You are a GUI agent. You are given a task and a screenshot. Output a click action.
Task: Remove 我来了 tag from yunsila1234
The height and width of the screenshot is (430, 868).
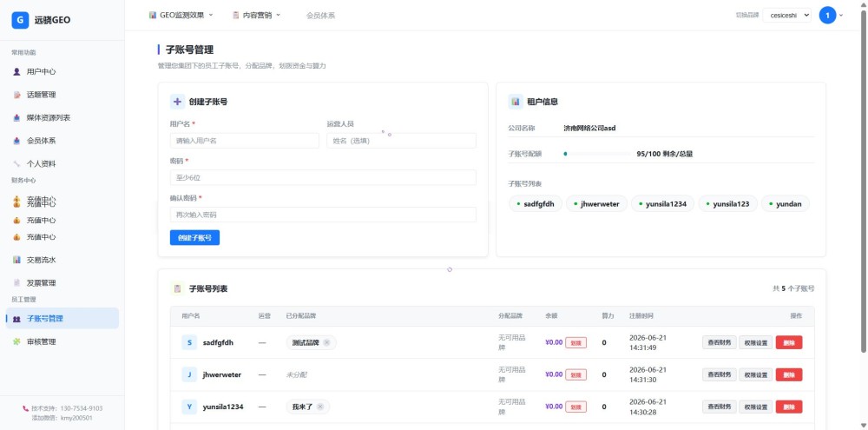click(x=320, y=407)
